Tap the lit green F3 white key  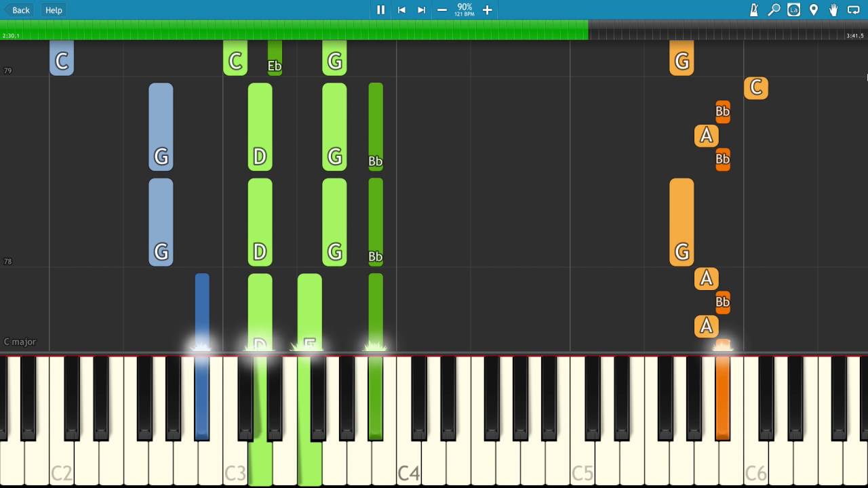pos(309,464)
